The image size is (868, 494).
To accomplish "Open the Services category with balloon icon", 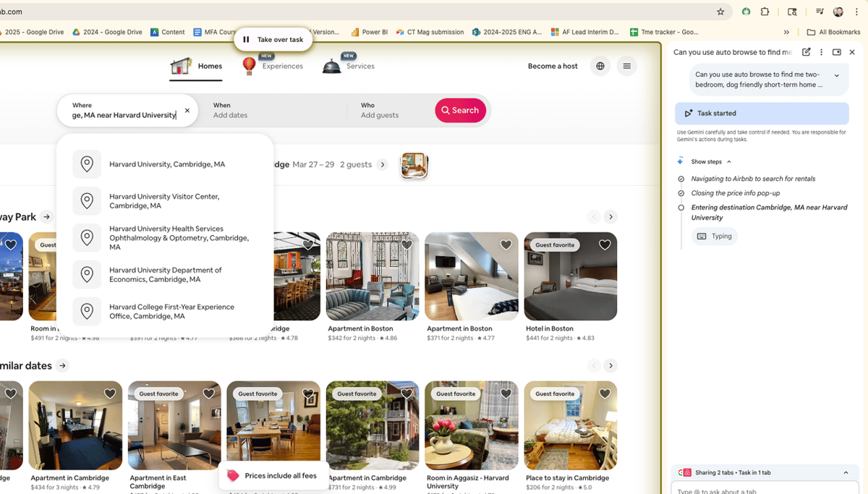I will click(x=331, y=66).
